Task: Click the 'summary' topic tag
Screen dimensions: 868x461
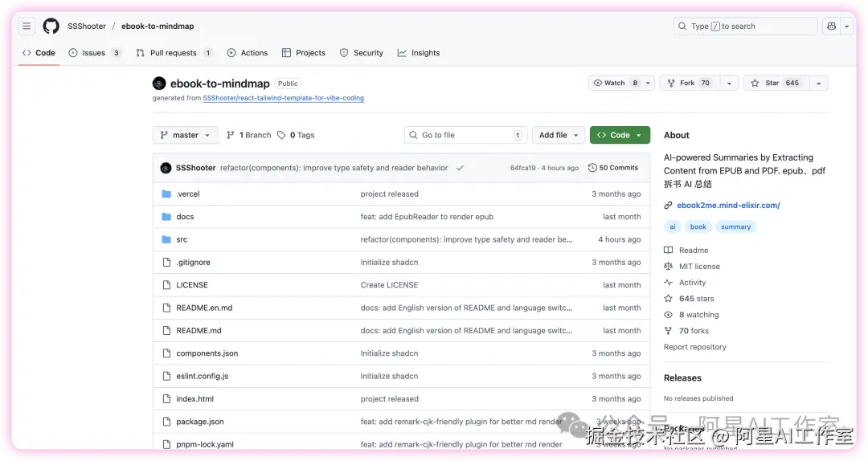Action: coord(735,227)
